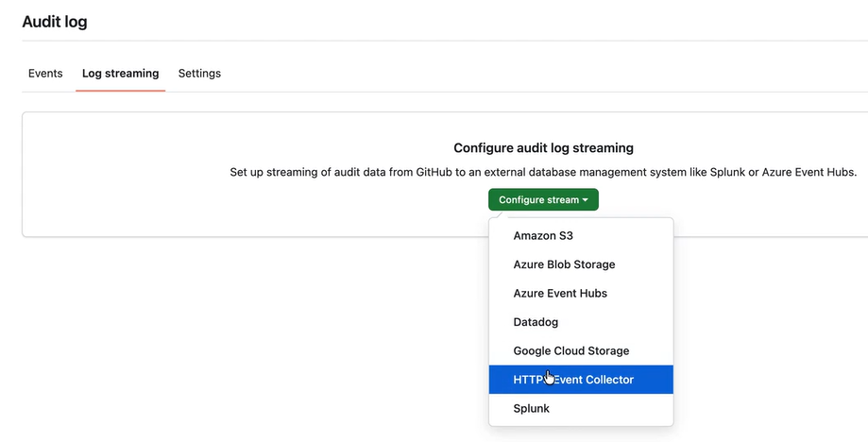
Task: Choose Splunk at the bottom of the menu
Action: tap(531, 409)
